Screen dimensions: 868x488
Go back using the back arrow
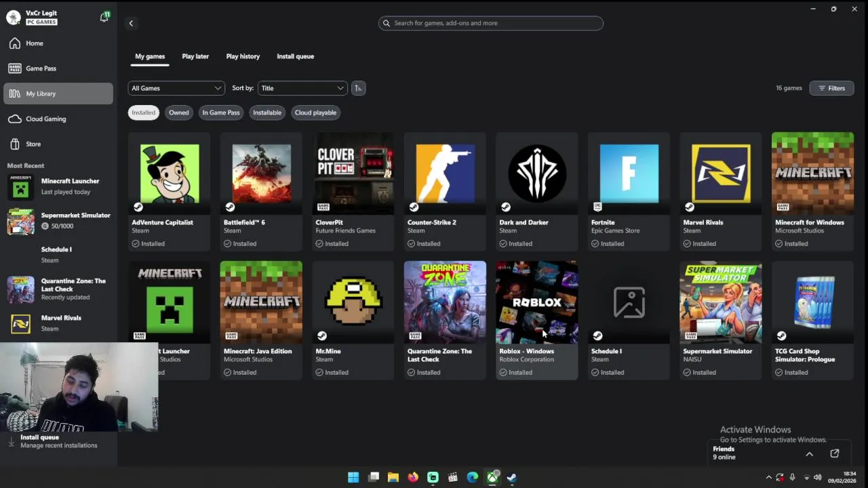(x=131, y=23)
